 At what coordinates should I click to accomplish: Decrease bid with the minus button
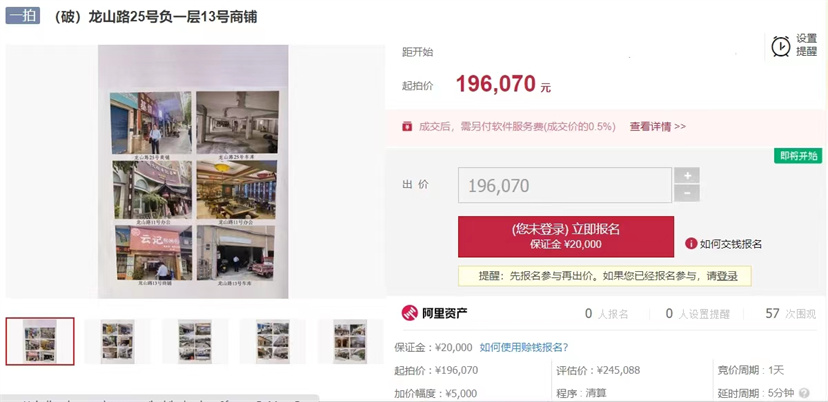click(687, 193)
